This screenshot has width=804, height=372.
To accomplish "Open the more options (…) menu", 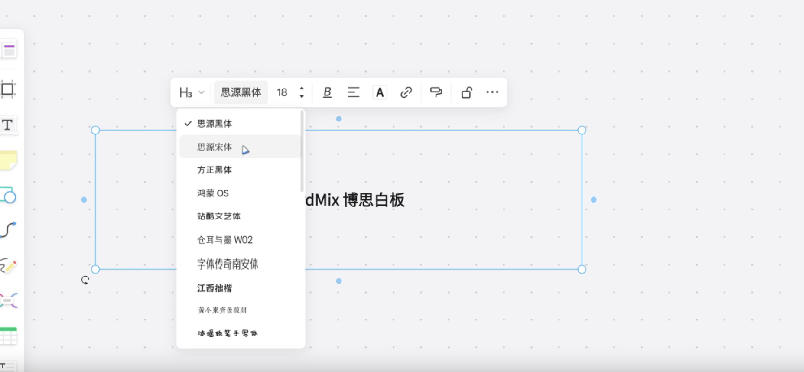I will [x=492, y=92].
